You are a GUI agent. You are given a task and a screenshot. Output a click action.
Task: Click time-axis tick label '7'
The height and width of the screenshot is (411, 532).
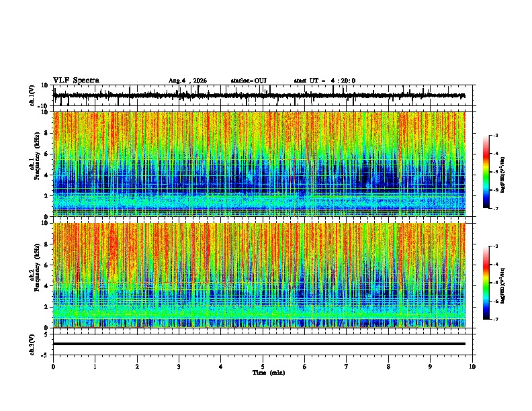(347, 367)
